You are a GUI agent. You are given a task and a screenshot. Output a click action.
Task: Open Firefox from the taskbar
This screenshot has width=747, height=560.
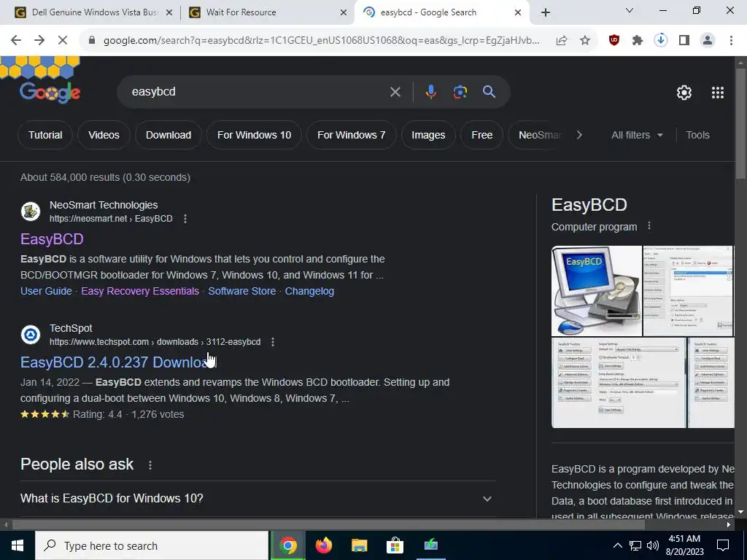click(x=323, y=545)
